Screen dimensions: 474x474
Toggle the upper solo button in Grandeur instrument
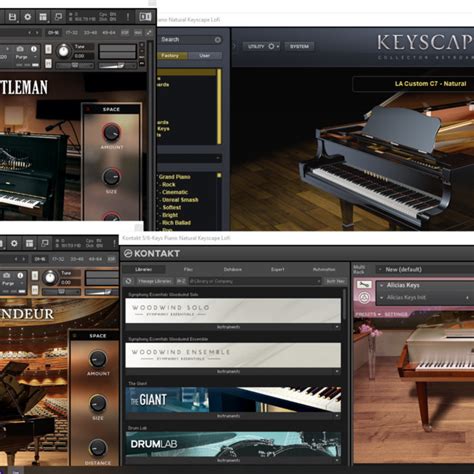(35, 275)
